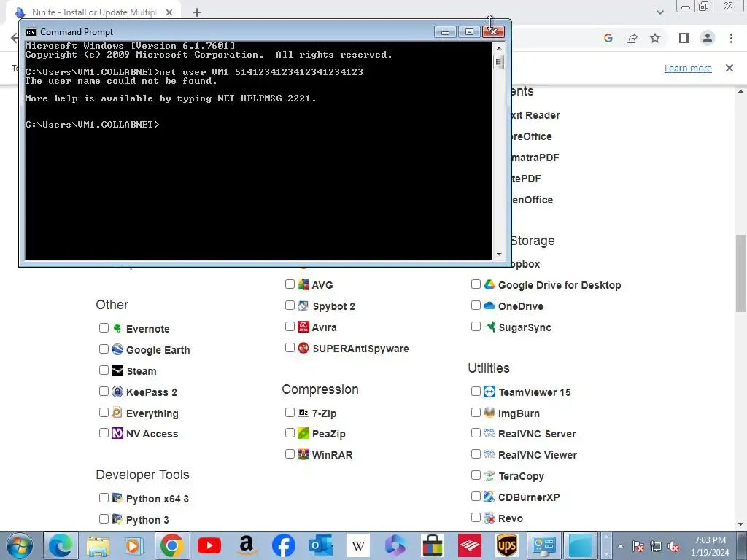Click the Developer Tools heading
Viewport: 747px width, 560px height.
click(x=142, y=475)
